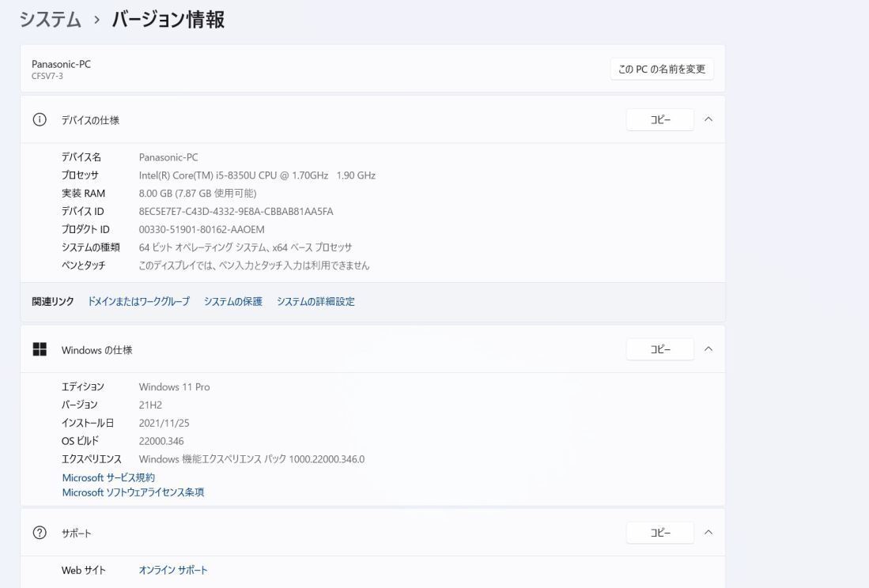
Task: Click the デバイス ID label
Action: (82, 212)
